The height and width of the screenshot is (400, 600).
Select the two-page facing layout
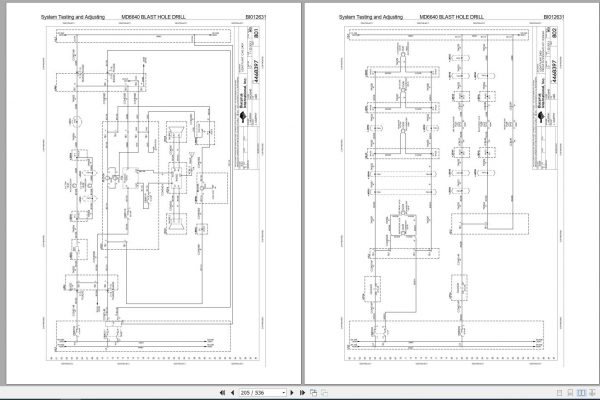pos(581,393)
